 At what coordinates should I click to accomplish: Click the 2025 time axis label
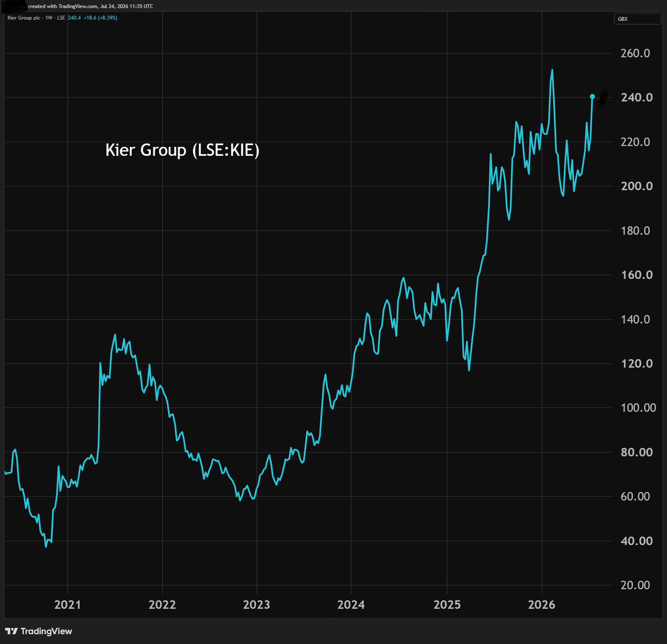coord(447,605)
